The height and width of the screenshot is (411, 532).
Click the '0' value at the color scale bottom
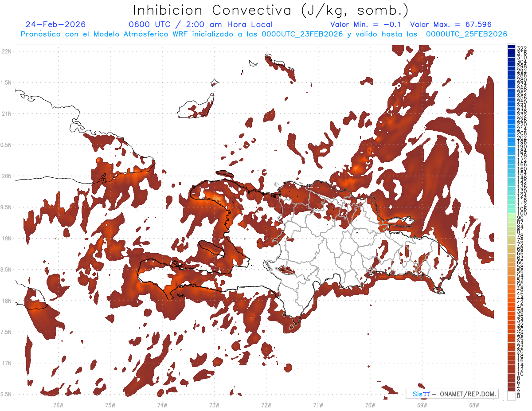coord(519,396)
